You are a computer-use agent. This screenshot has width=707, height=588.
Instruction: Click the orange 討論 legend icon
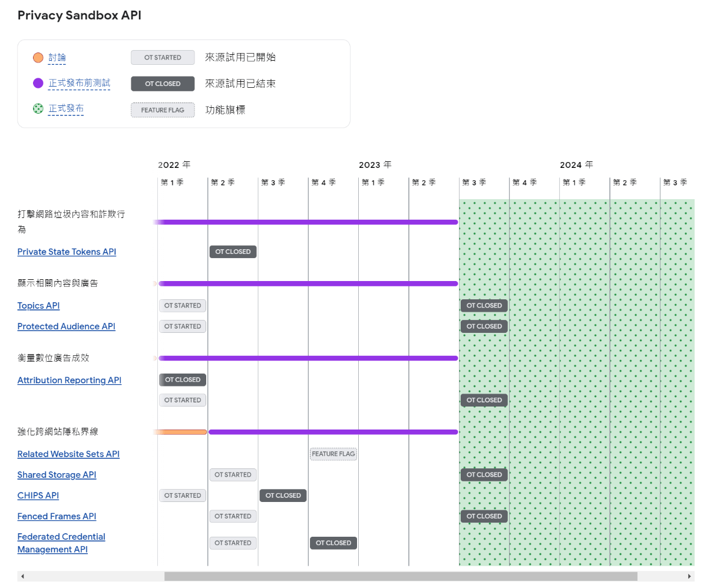[39, 57]
